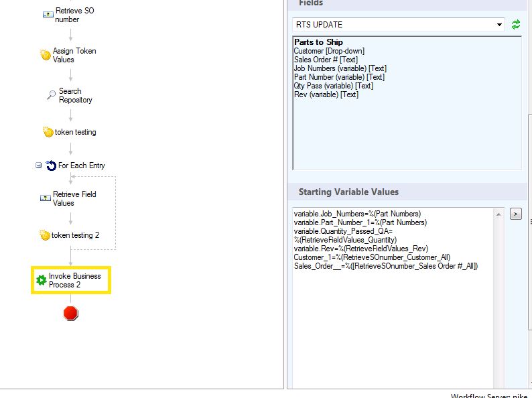Click the For Each Entry label
This screenshot has width=532, height=398.
(x=82, y=165)
